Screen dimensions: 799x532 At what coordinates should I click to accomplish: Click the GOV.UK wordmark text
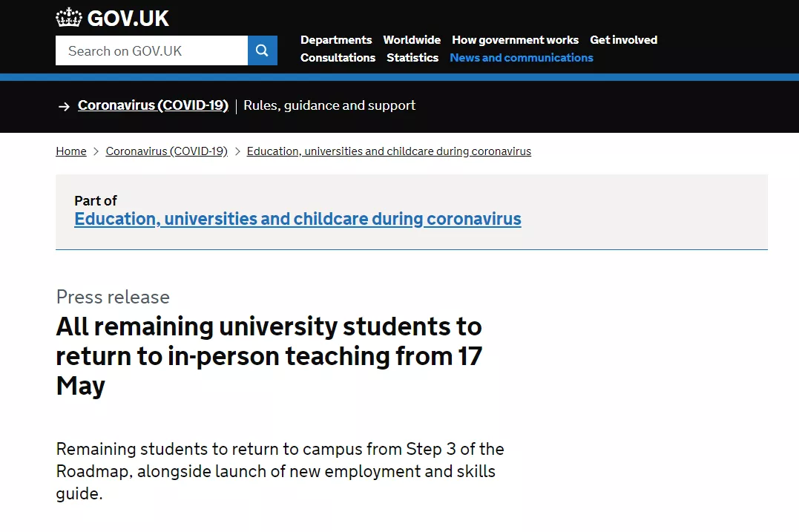point(128,19)
